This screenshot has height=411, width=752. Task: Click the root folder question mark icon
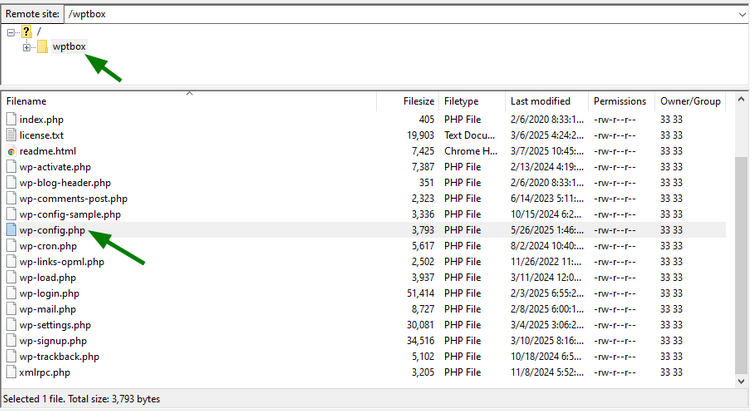(x=26, y=32)
